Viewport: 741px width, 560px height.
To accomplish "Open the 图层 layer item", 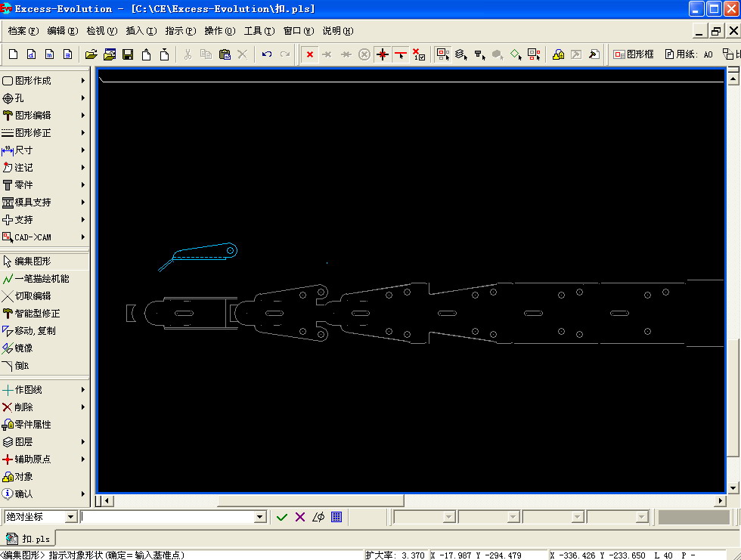I will tap(45, 442).
